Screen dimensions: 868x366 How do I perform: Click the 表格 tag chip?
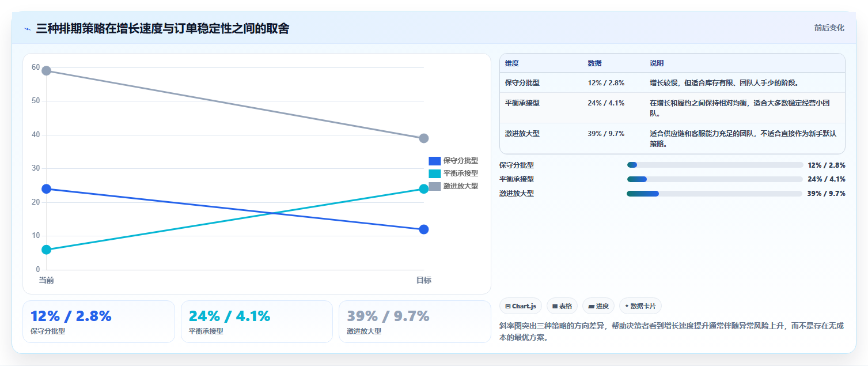[x=562, y=306]
